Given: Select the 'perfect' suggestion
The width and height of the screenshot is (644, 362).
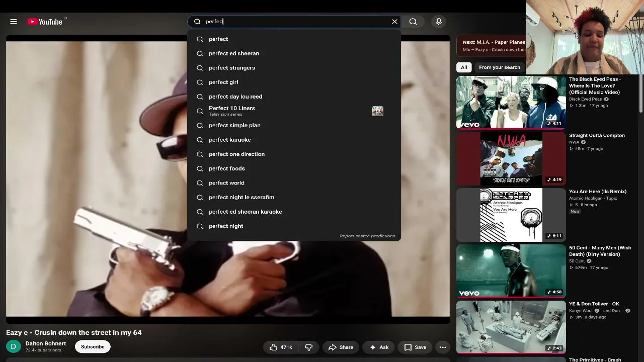Looking at the screenshot, I should (x=294, y=39).
